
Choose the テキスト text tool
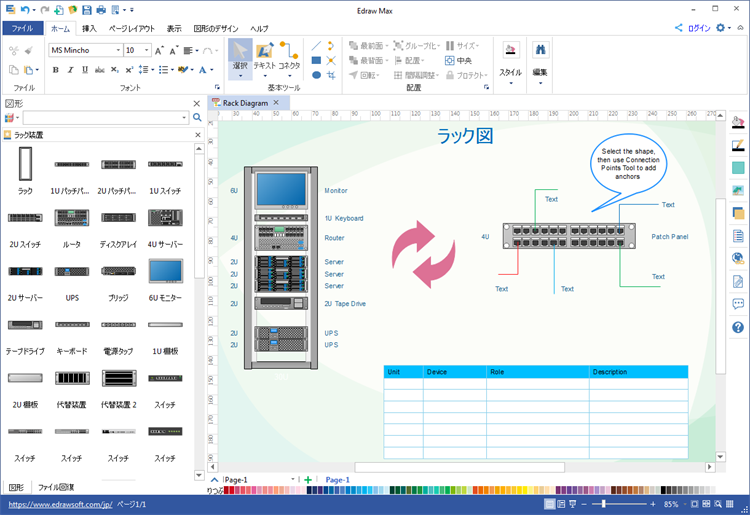pos(265,58)
